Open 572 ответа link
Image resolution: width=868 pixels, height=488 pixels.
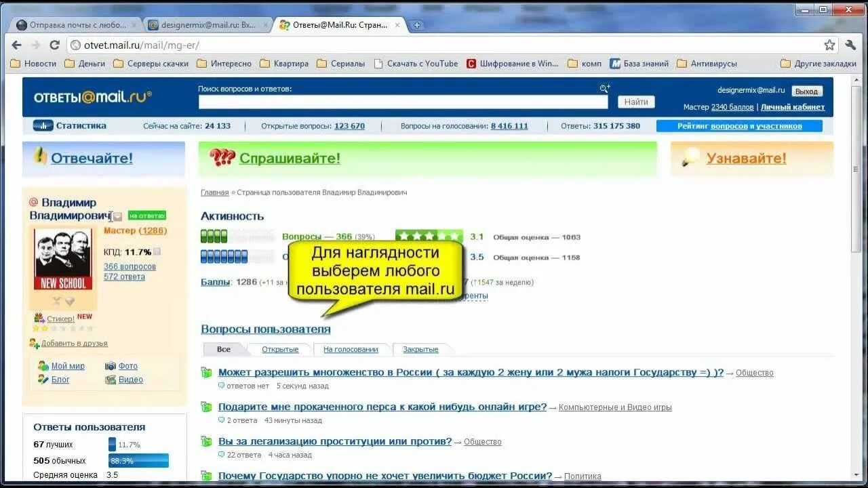coord(124,277)
